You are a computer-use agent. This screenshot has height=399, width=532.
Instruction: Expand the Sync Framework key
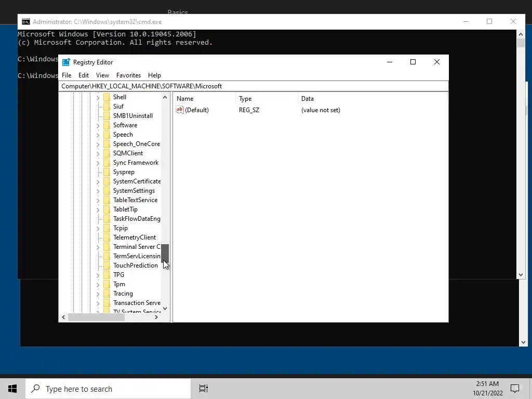(x=98, y=163)
